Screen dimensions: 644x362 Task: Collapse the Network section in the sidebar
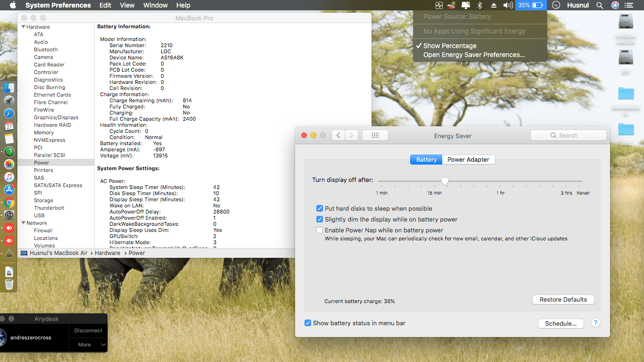[x=23, y=223]
